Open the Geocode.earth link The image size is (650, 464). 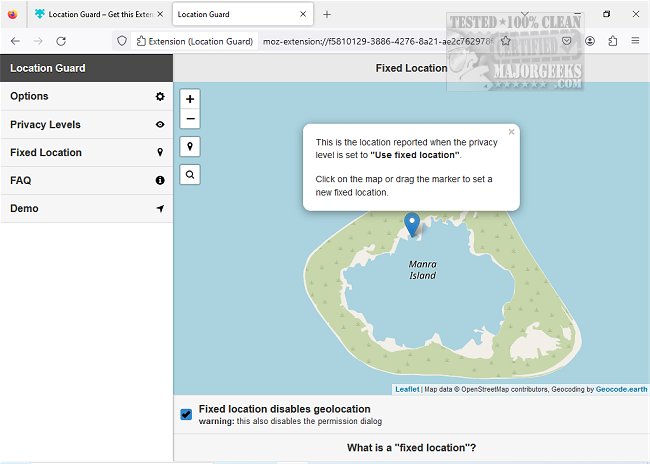pyautogui.click(x=620, y=389)
